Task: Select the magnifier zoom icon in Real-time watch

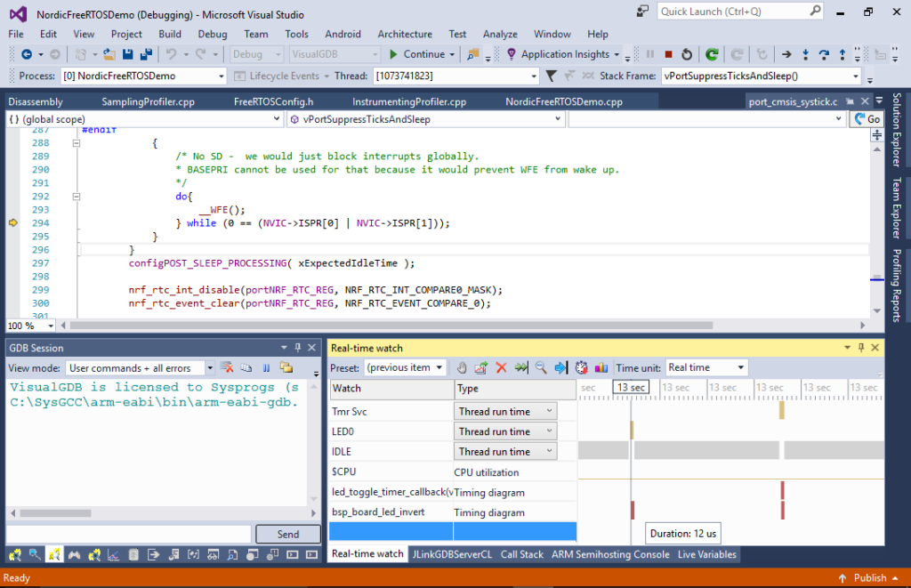Action: [x=540, y=367]
